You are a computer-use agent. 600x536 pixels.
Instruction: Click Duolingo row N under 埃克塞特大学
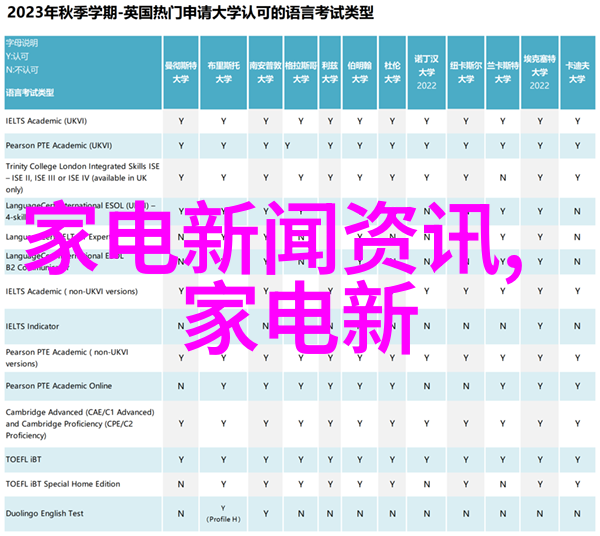click(x=540, y=513)
